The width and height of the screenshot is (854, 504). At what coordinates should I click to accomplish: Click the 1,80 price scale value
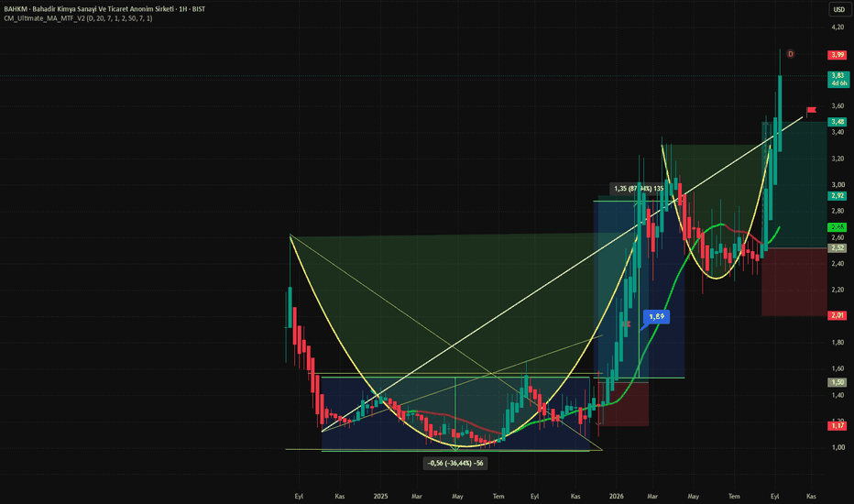pyautogui.click(x=838, y=343)
